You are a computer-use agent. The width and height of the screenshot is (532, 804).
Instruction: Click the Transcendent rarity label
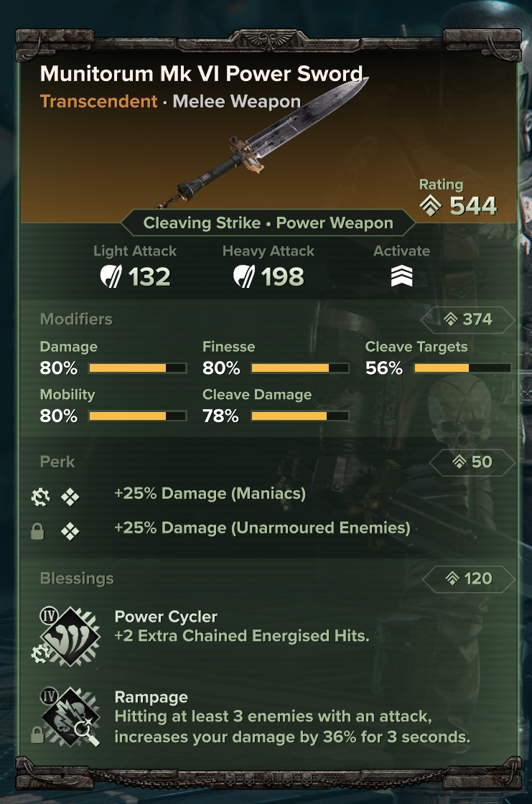tap(98, 101)
